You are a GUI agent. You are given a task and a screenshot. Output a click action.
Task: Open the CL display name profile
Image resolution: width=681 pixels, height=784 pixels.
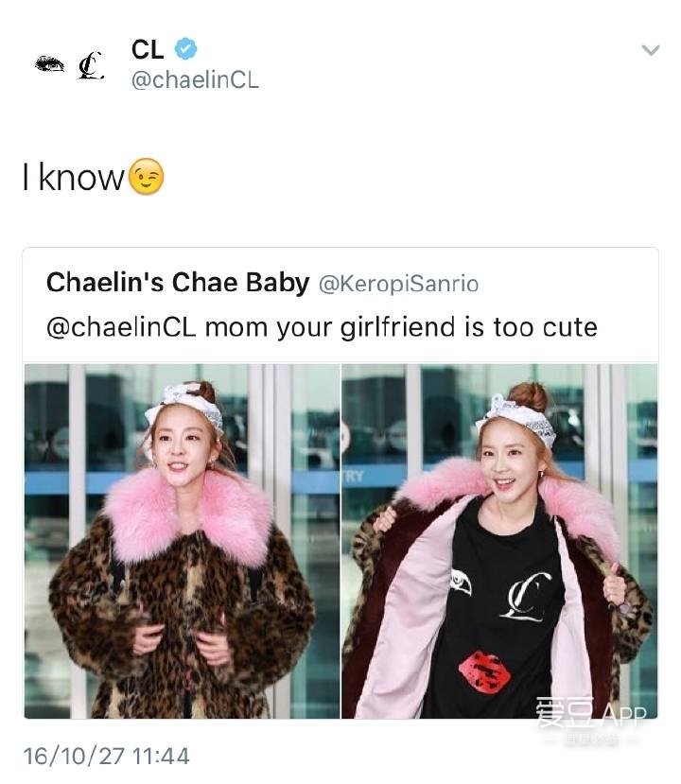[x=148, y=49]
